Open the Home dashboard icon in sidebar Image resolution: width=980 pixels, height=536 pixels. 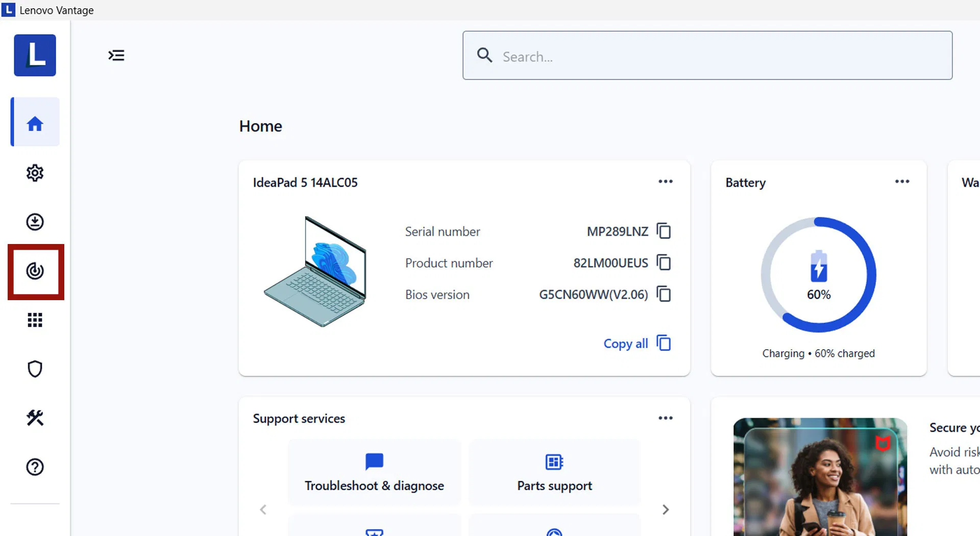pos(35,122)
